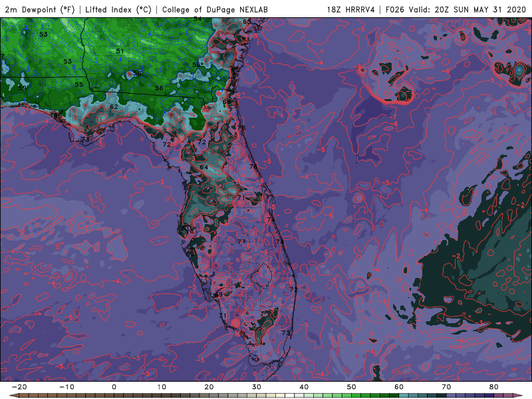Click the '20' colorbar scale label
This screenshot has height=399, width=532.
coord(209,387)
